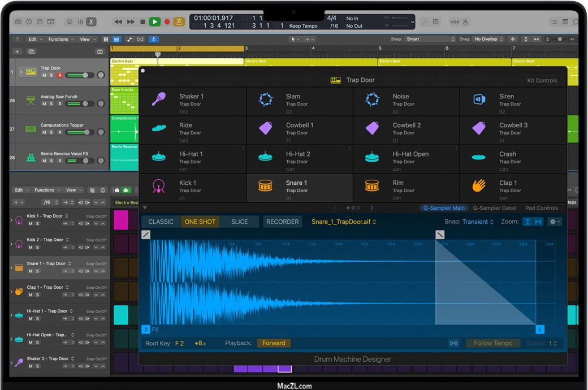Switch to the Q-Sampler Detail tab
The width and height of the screenshot is (588, 390).
(x=494, y=208)
